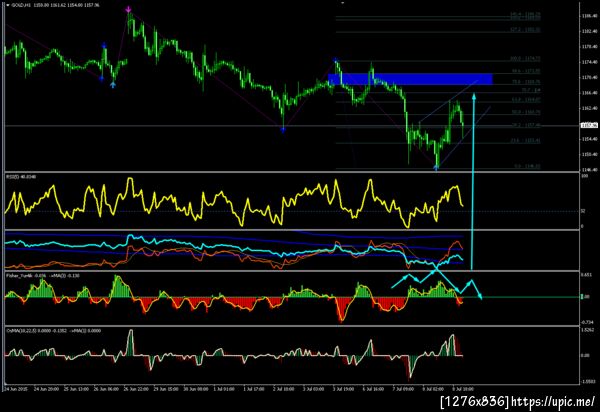Screen dimensions: 600x412
Task: Click the highlighted current price label 1157.36
Action: point(589,125)
